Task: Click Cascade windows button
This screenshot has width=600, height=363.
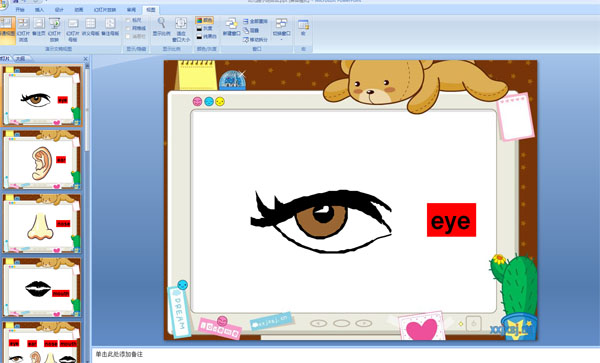Action: 251,30
